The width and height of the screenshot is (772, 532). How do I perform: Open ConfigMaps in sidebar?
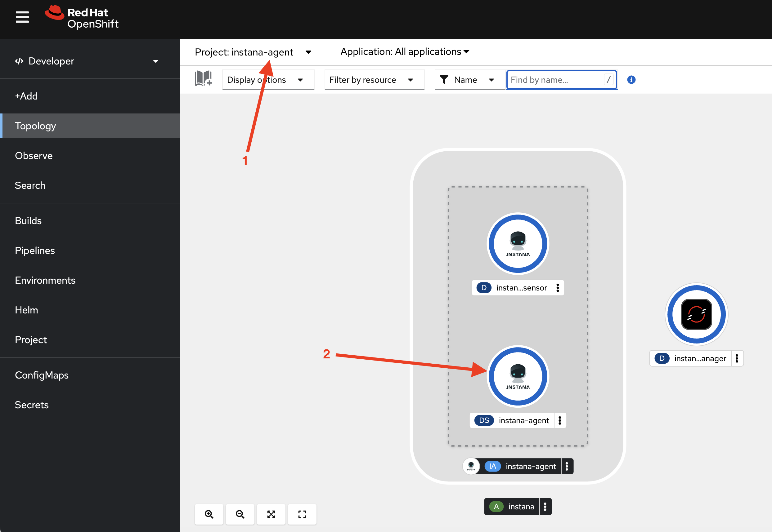90,375
